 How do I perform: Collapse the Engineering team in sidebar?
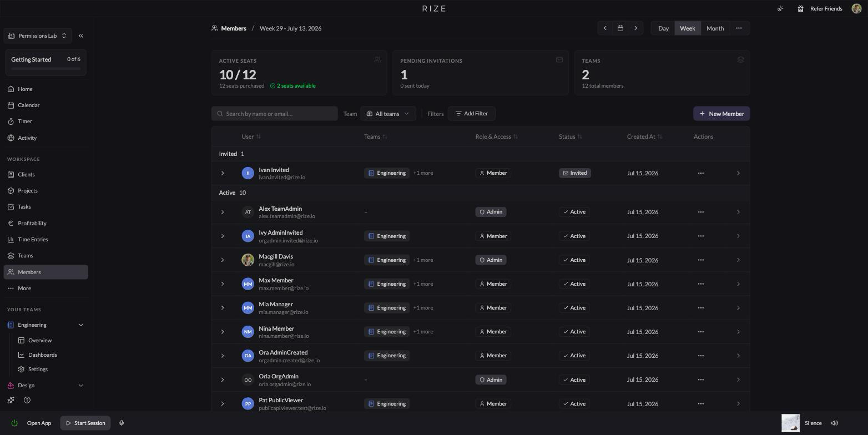pos(81,325)
